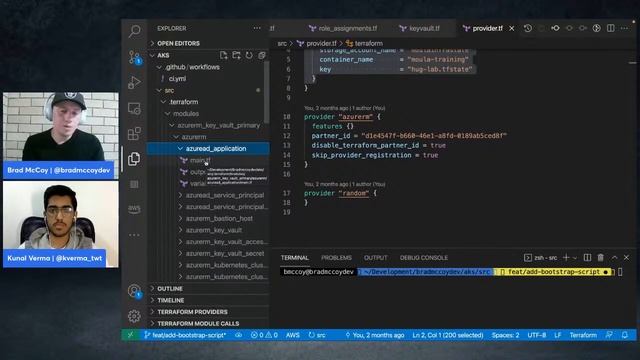This screenshot has height=360, width=640.
Task: Open the Debug Console tab
Action: click(x=424, y=258)
